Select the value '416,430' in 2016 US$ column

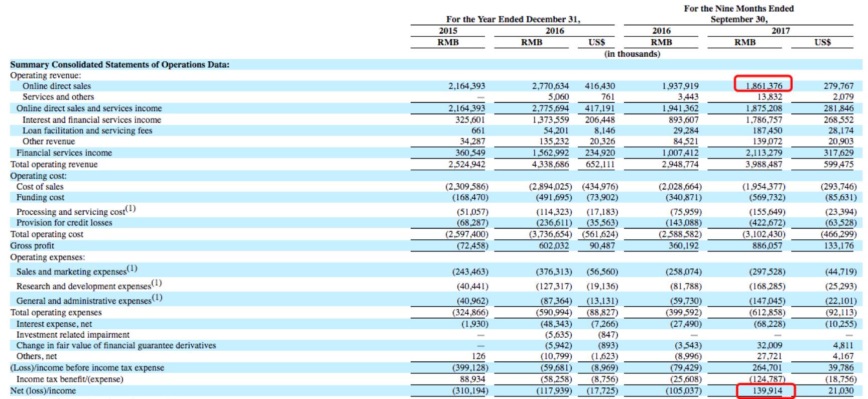(x=600, y=86)
